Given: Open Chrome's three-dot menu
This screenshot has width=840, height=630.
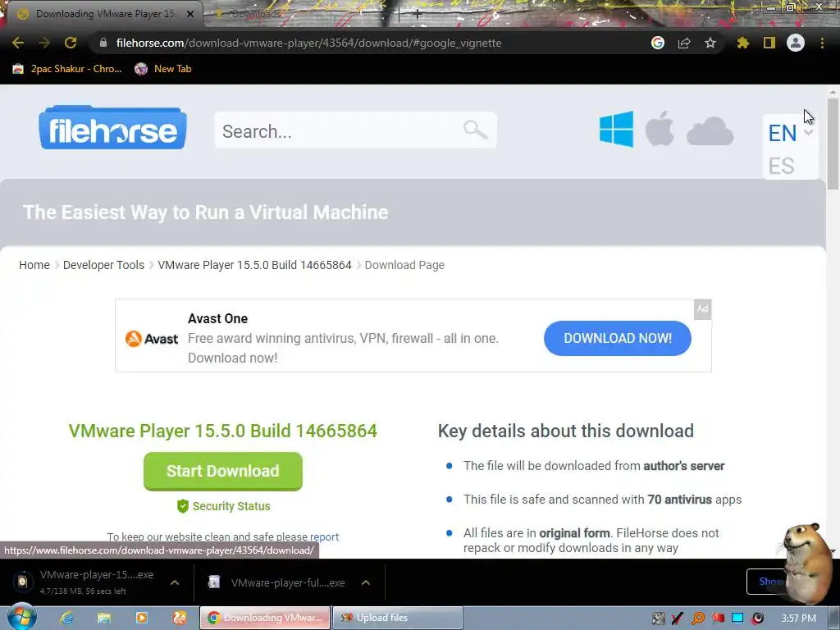Looking at the screenshot, I should point(822,43).
